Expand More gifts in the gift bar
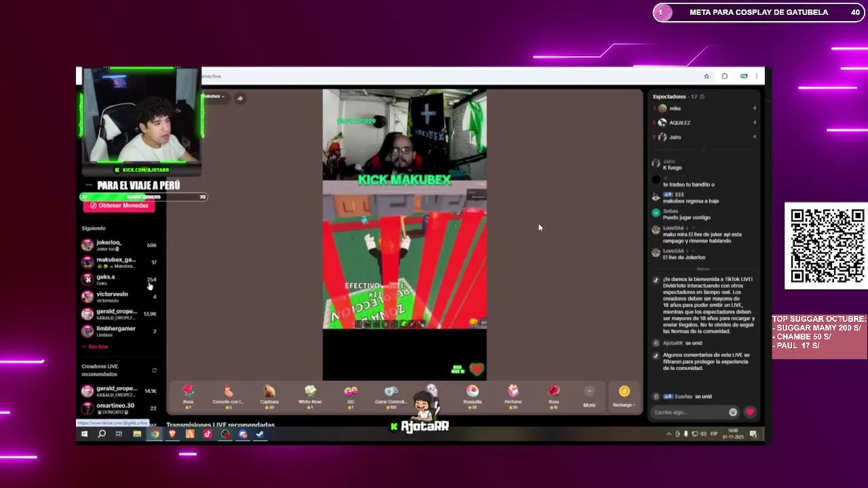Image resolution: width=868 pixels, height=488 pixels. coord(589,397)
